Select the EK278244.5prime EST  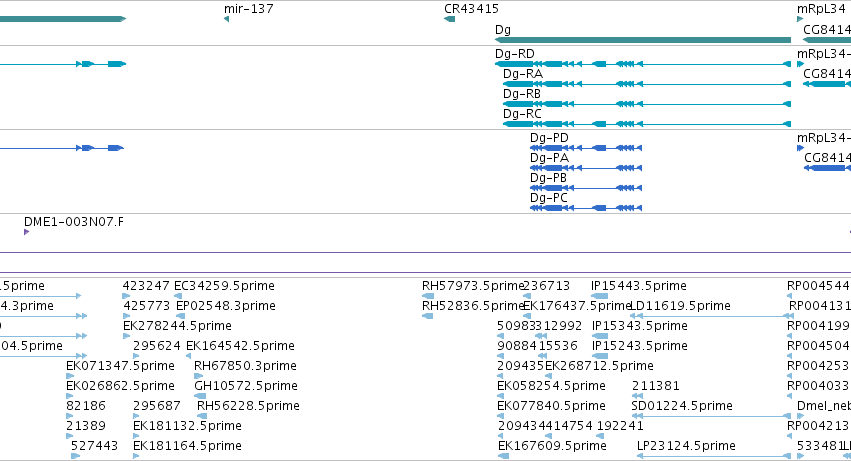coord(126,336)
